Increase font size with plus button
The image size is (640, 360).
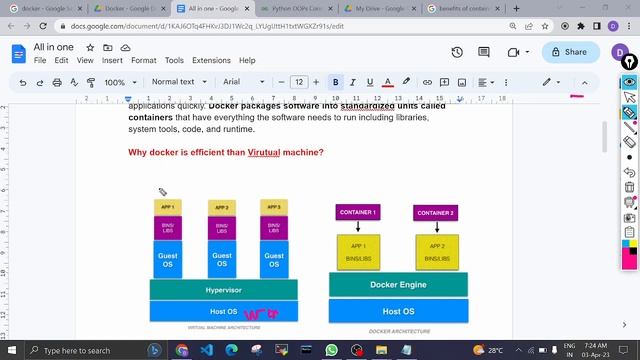(316, 82)
